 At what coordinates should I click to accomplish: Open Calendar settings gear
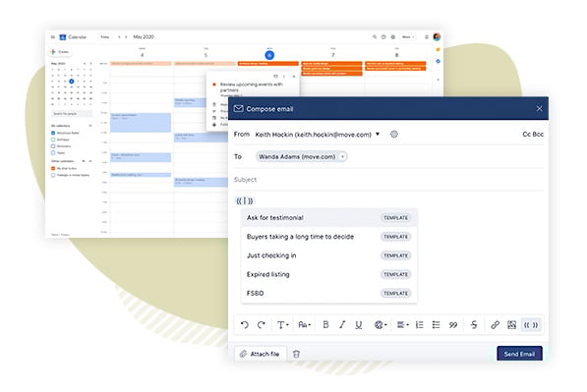[392, 36]
